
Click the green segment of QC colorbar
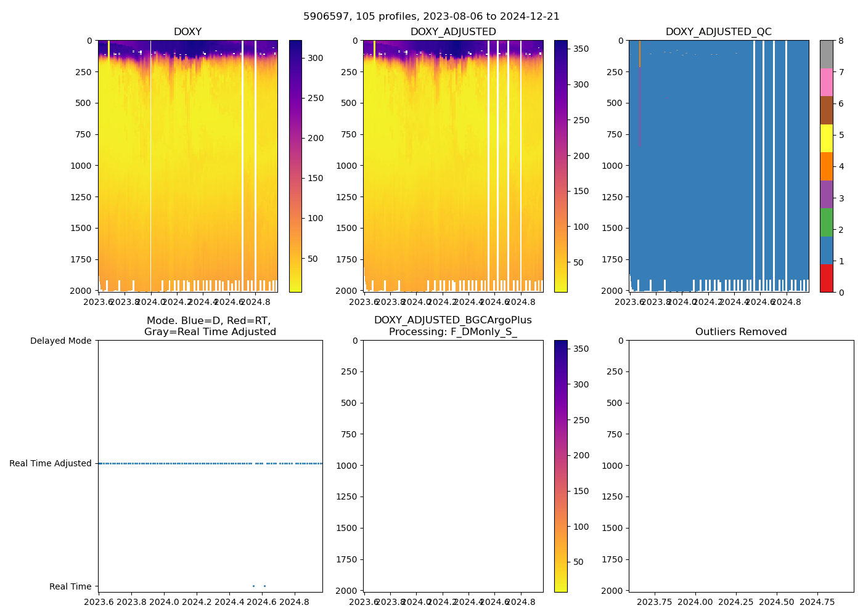(826, 222)
